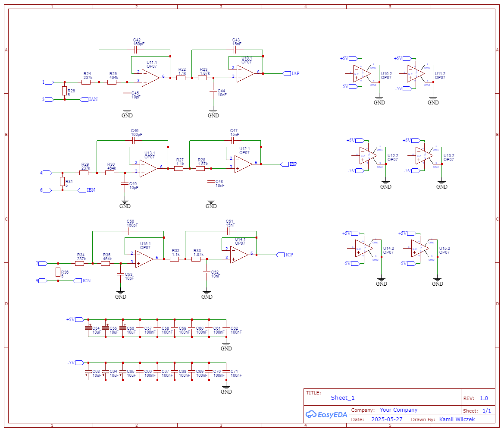Screen dimensions: 504x432
Task: Click capacitor C68 100nF
Action: point(175,371)
